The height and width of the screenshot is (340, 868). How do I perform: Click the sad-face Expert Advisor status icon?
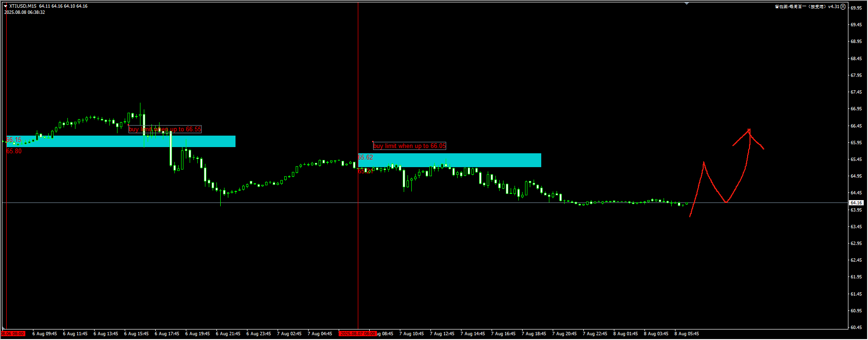point(843,7)
